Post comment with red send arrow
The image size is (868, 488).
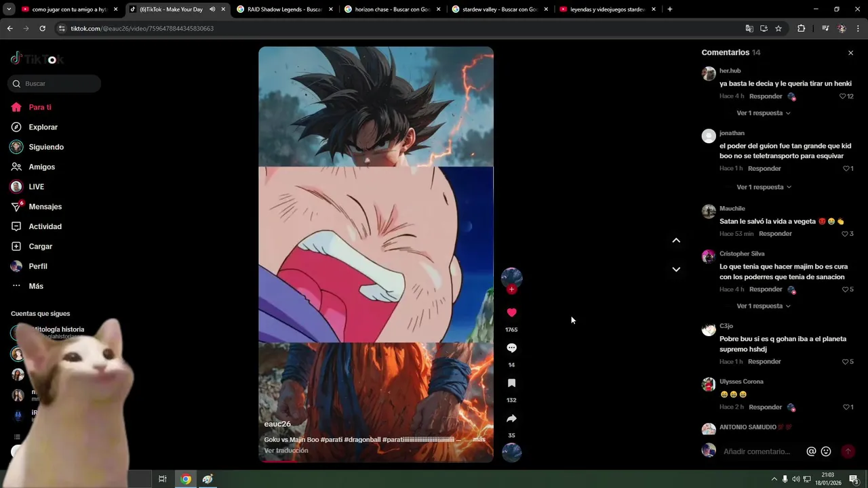click(x=848, y=451)
